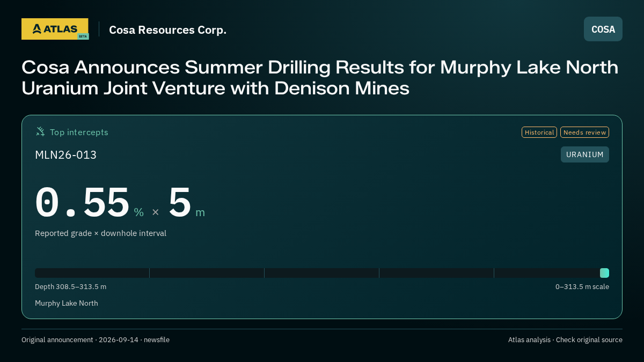The image size is (644, 362).
Task: Click the 'Depth 308.5–313.5 m' label
Action: coord(70,287)
